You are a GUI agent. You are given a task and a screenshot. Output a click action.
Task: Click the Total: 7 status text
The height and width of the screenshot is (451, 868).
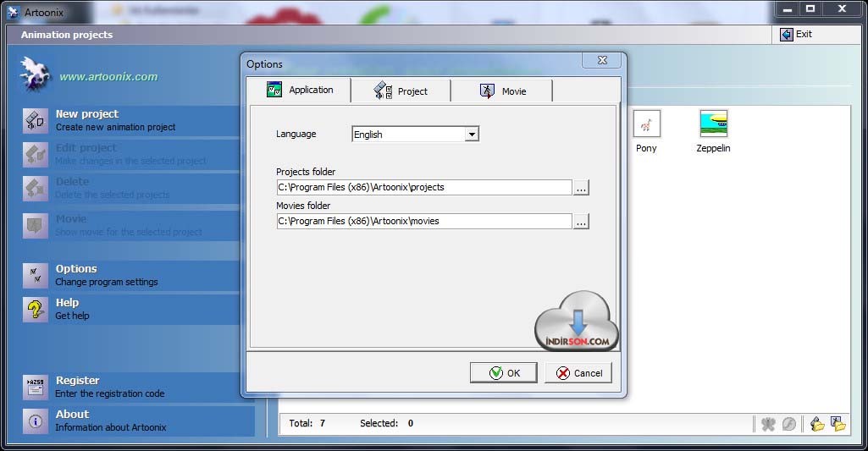tap(307, 423)
